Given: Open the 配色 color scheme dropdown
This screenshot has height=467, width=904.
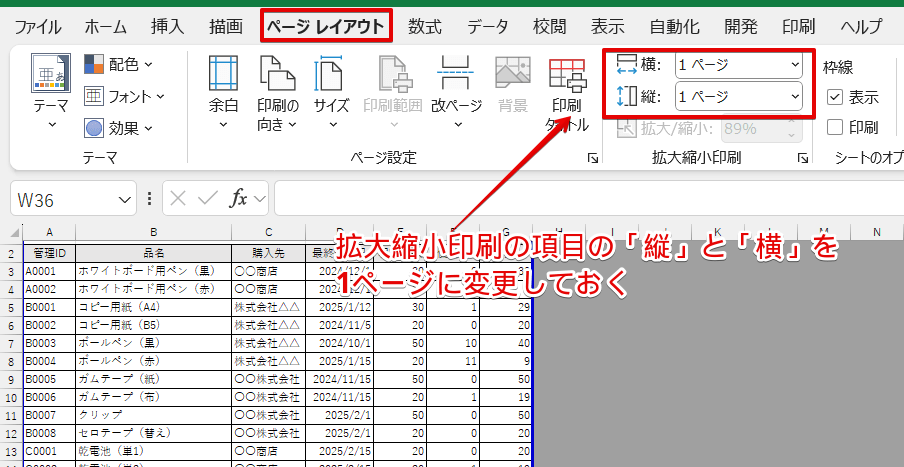Looking at the screenshot, I should tap(118, 64).
